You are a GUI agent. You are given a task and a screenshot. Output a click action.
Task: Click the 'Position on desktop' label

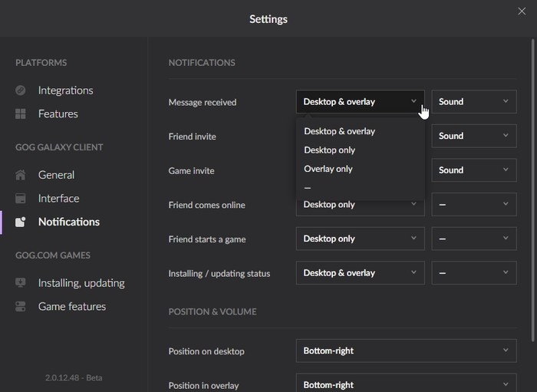[206, 351]
